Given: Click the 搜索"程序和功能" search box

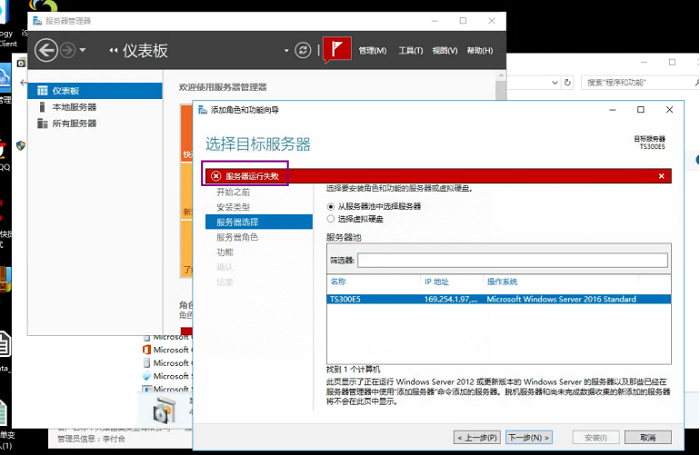Looking at the screenshot, I should [x=638, y=83].
